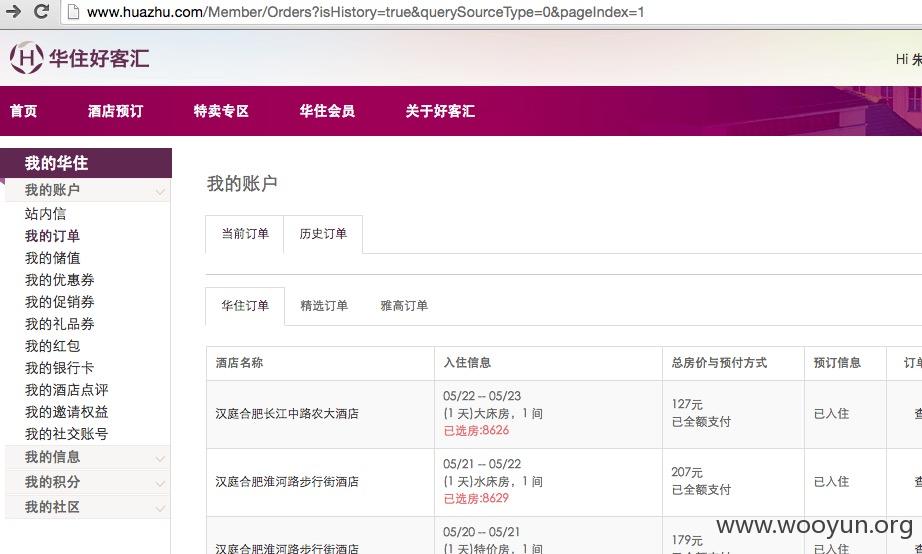The height and width of the screenshot is (554, 922).
Task: Click the 已选房:8626 room text
Action: click(x=476, y=430)
